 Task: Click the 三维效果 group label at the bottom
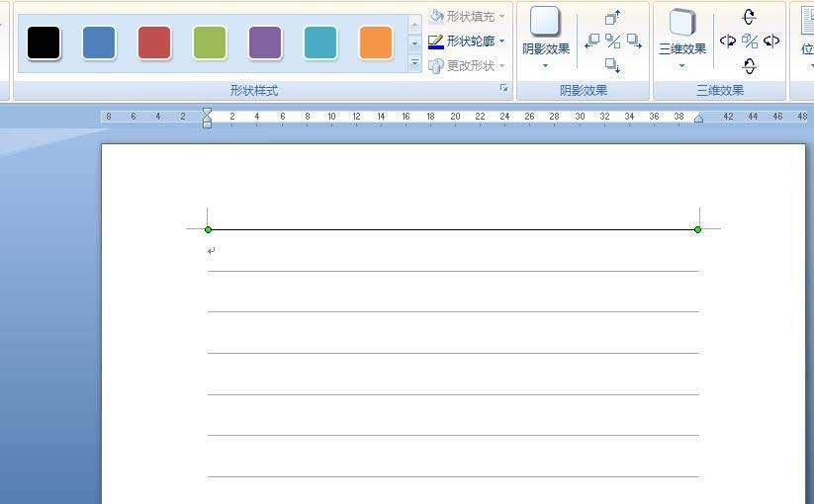[x=719, y=91]
